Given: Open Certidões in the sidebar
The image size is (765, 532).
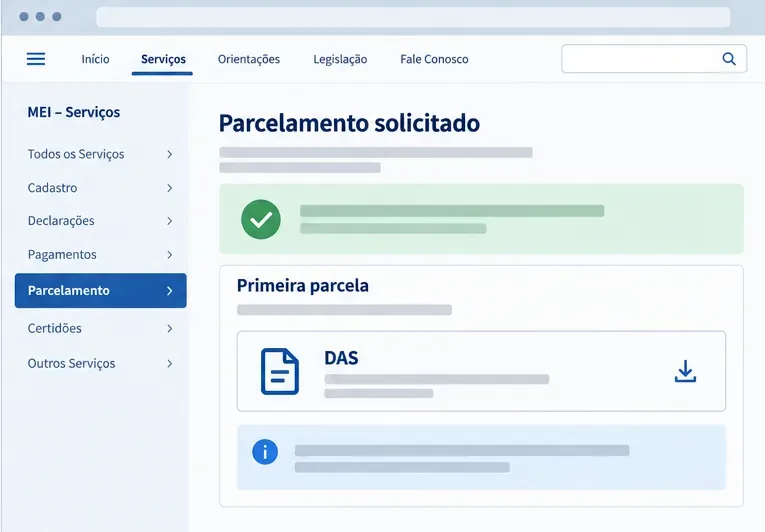Looking at the screenshot, I should pyautogui.click(x=101, y=328).
